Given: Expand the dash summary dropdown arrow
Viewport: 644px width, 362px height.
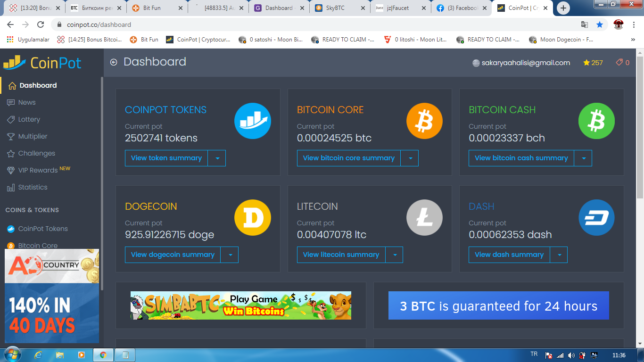Looking at the screenshot, I should [559, 255].
